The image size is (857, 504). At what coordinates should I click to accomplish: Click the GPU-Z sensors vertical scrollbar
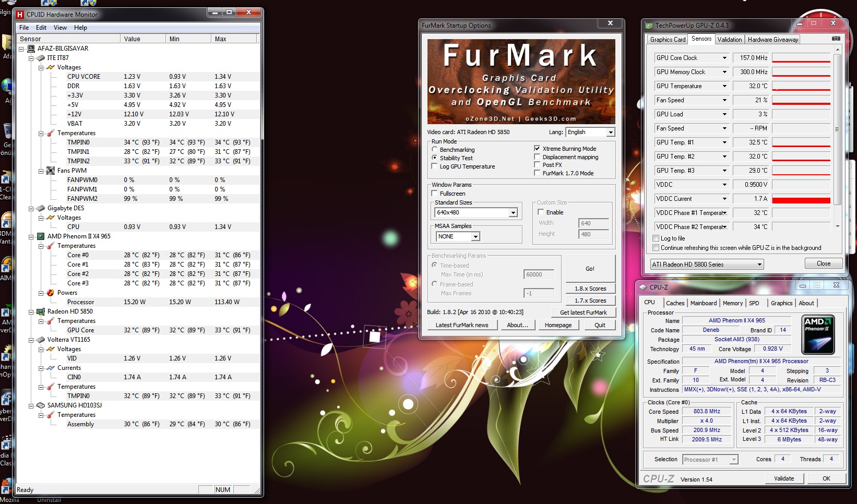[838, 138]
